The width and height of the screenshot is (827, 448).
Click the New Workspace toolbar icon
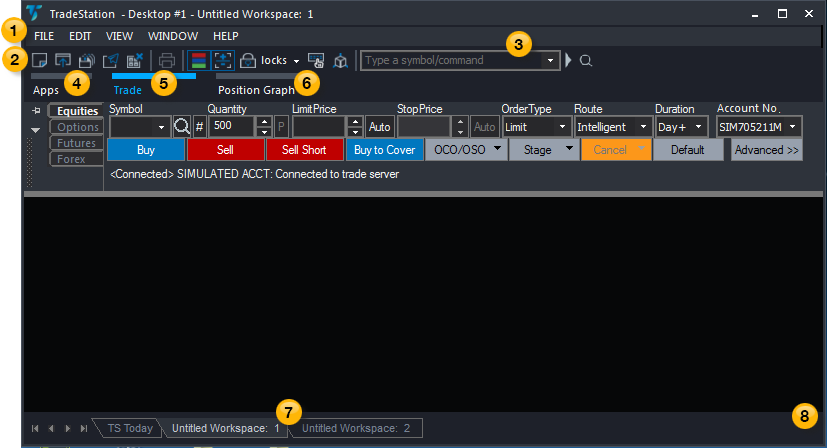coord(40,60)
